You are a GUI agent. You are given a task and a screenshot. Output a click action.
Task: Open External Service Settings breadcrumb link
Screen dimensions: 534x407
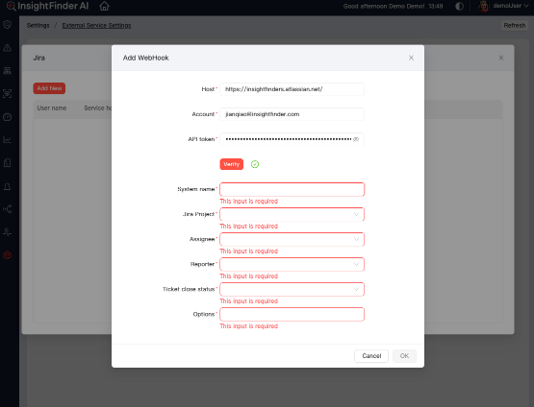(96, 26)
